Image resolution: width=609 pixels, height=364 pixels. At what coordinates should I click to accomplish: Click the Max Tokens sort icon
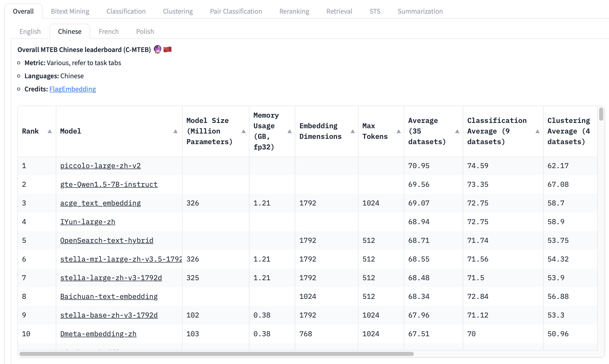coord(399,131)
